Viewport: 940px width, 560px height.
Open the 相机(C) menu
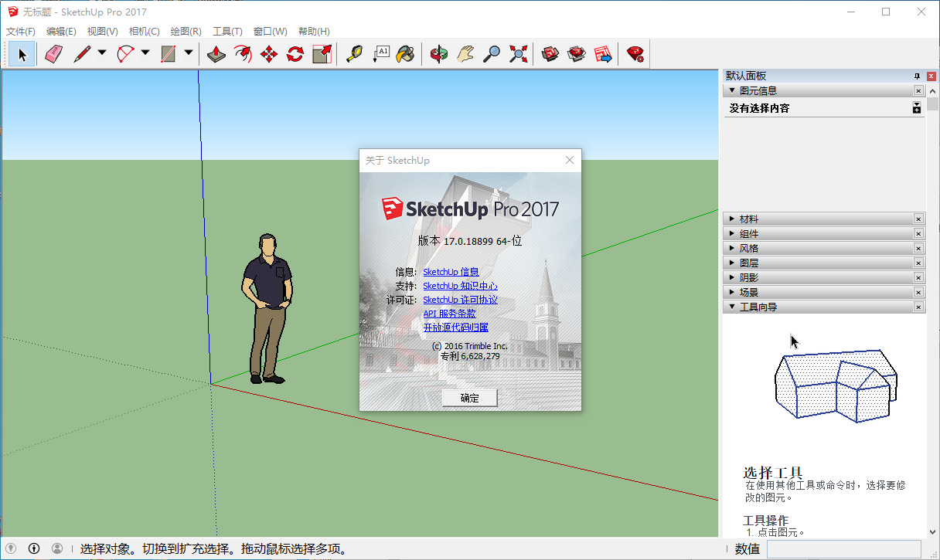click(144, 32)
